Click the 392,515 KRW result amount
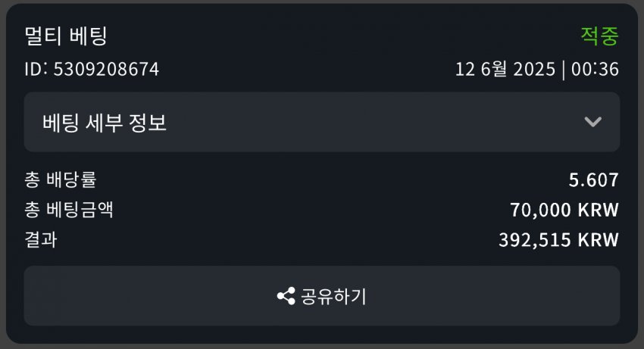Viewport: 644px width, 349px height. 558,240
